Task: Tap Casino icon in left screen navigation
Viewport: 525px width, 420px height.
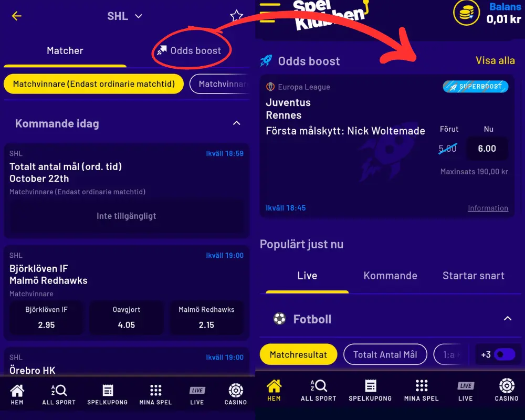Action: [x=236, y=395]
